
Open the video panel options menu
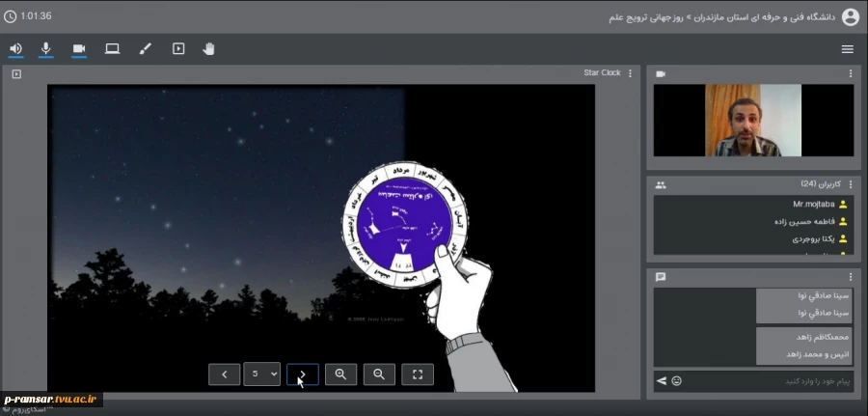[x=851, y=73]
